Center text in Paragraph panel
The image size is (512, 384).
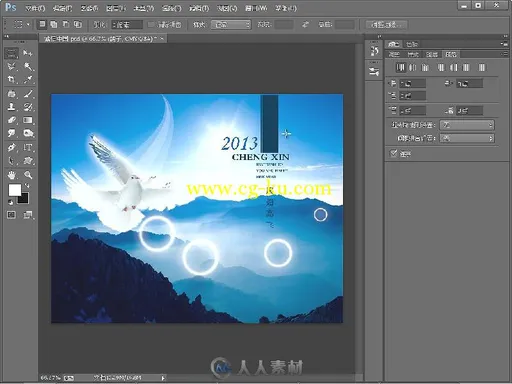(413, 68)
